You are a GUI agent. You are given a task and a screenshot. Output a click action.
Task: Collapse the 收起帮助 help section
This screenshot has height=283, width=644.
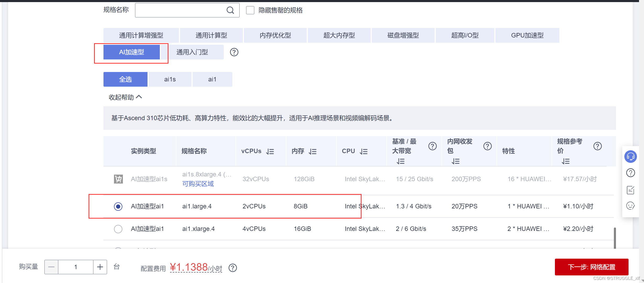(x=125, y=97)
